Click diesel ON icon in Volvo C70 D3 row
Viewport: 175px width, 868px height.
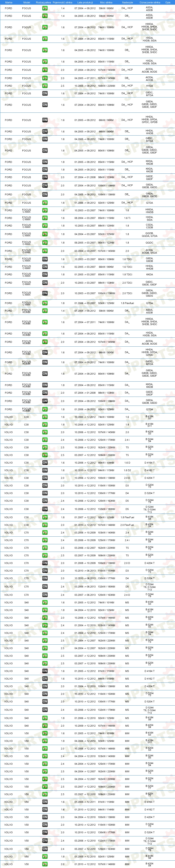[45, 570]
